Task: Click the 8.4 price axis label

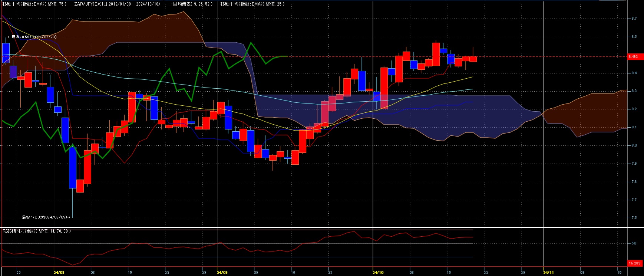Action: click(634, 73)
